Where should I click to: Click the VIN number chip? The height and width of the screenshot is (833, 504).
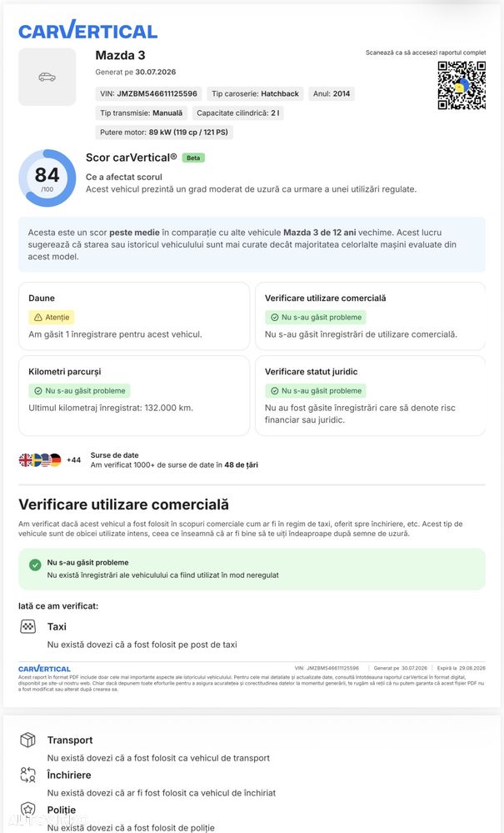[148, 94]
